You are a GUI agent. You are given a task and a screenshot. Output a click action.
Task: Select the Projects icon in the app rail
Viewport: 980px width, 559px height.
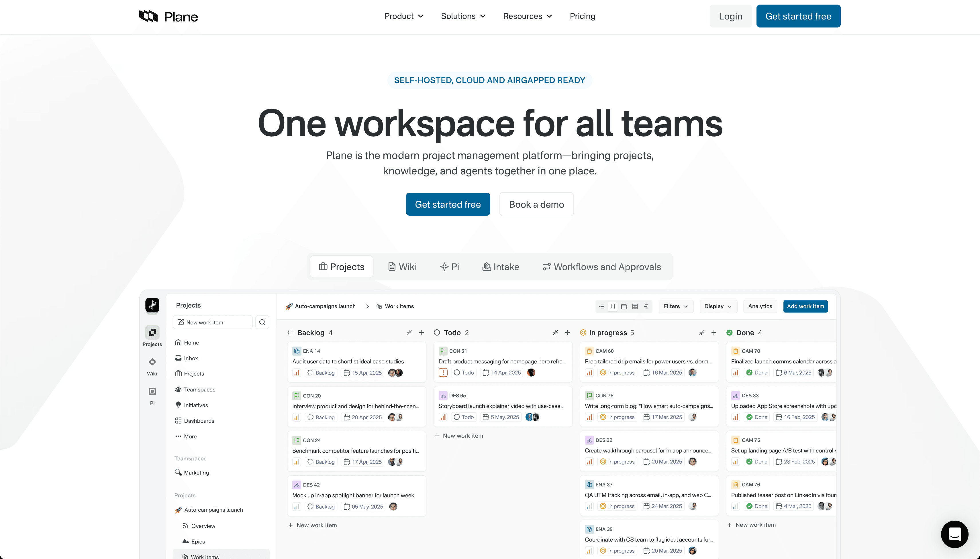point(152,332)
